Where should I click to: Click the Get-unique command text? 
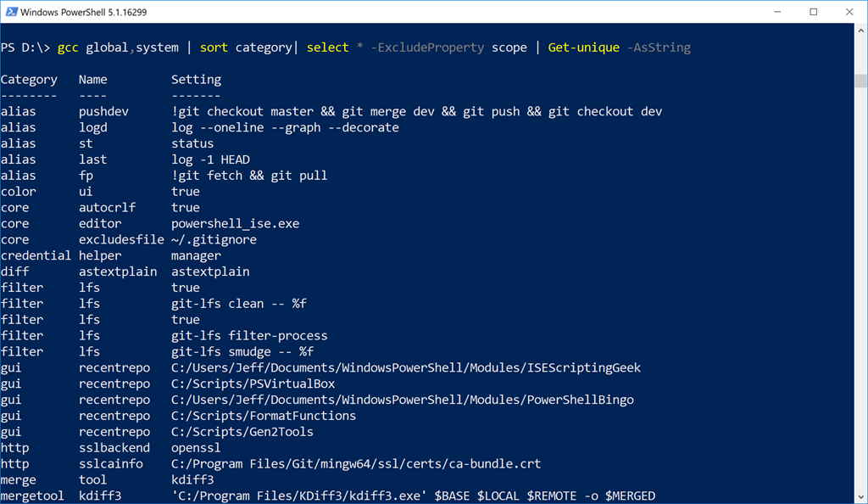pos(583,48)
